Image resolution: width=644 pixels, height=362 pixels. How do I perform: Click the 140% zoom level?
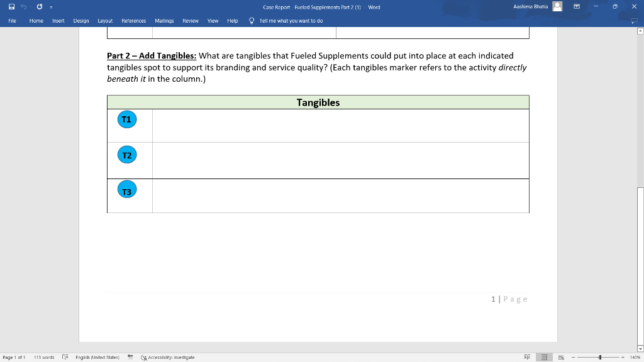[x=635, y=358]
